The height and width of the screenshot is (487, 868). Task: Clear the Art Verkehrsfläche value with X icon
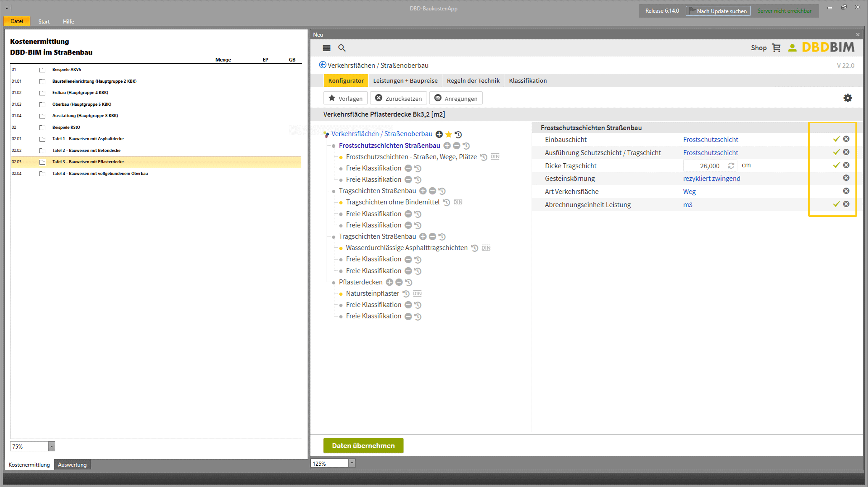coord(846,191)
